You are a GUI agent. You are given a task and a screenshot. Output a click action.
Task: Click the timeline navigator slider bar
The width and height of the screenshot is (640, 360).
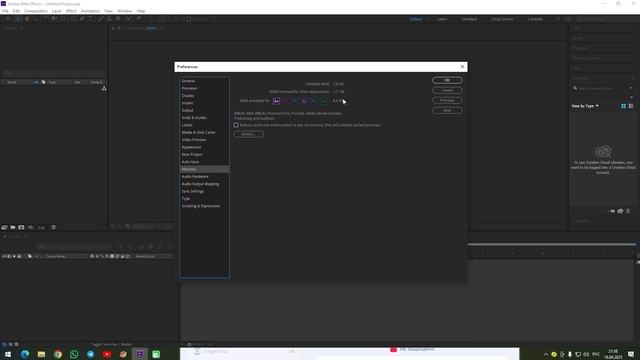[552, 244]
